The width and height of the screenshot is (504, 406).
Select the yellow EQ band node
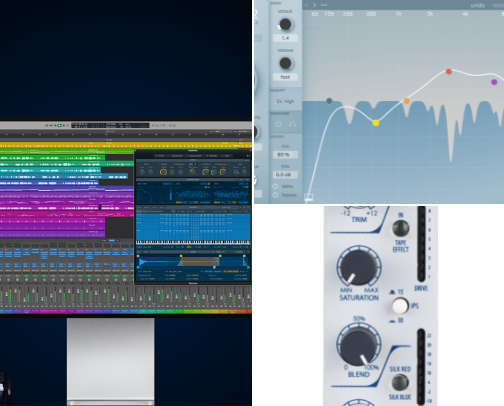click(376, 123)
